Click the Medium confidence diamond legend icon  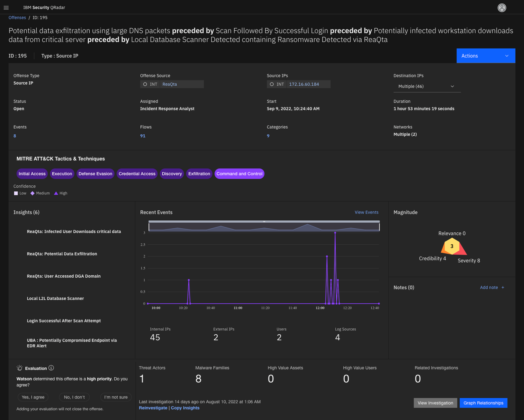(x=33, y=193)
